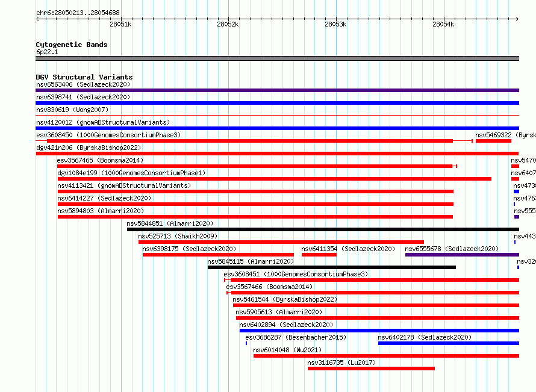
Task: Click the red nsv6014048 feature bar
Action: pos(386,356)
